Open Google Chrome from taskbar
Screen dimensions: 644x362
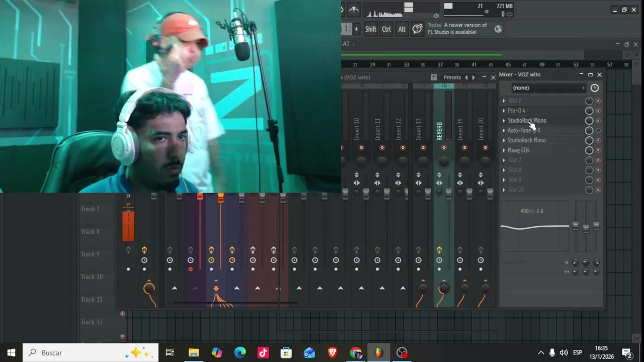coord(356,353)
